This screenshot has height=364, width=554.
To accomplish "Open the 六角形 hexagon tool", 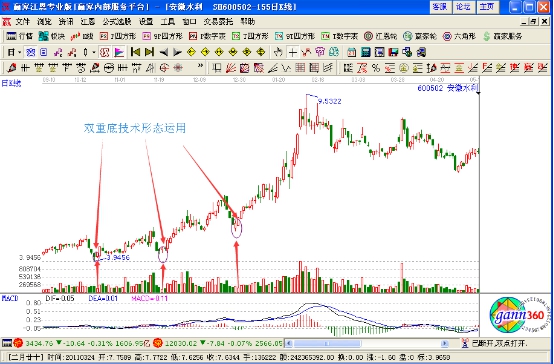I will pos(459,36).
